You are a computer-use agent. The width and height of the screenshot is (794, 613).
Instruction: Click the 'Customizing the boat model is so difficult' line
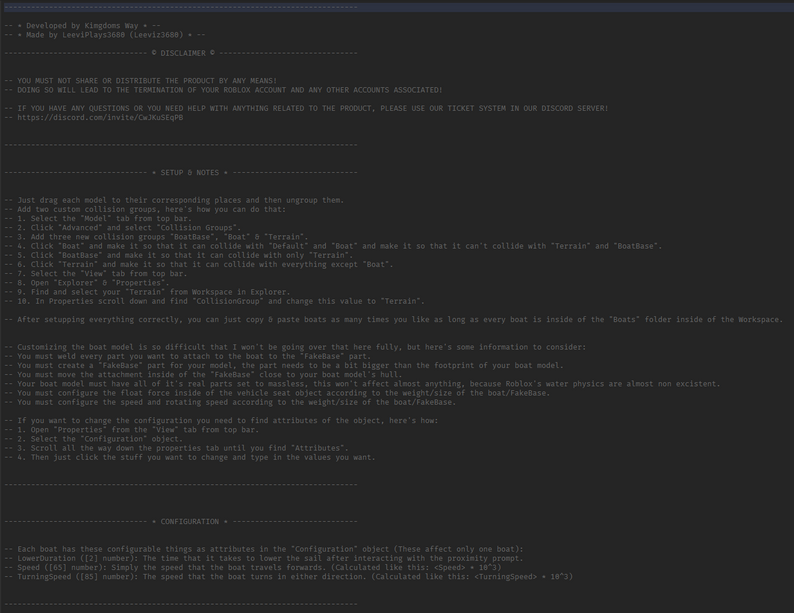tap(295, 347)
